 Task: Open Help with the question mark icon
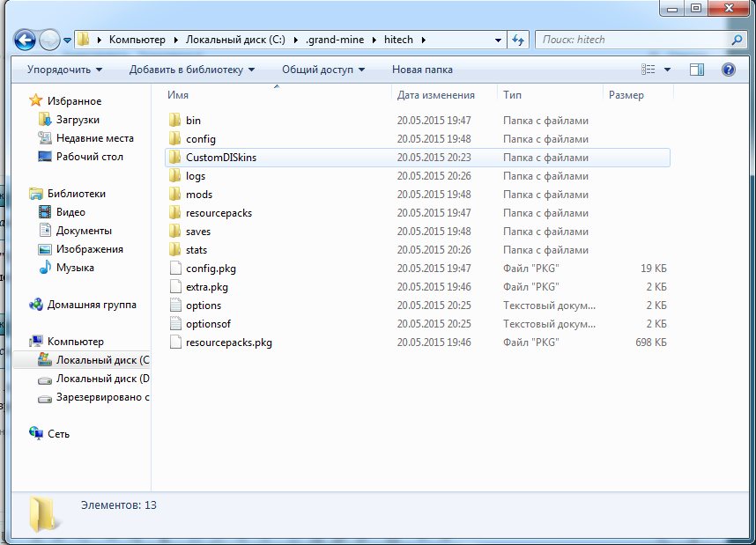(x=728, y=70)
